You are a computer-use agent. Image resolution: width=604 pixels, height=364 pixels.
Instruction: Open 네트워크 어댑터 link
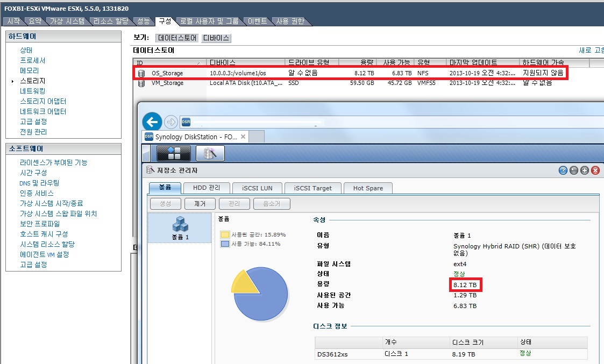pos(43,111)
